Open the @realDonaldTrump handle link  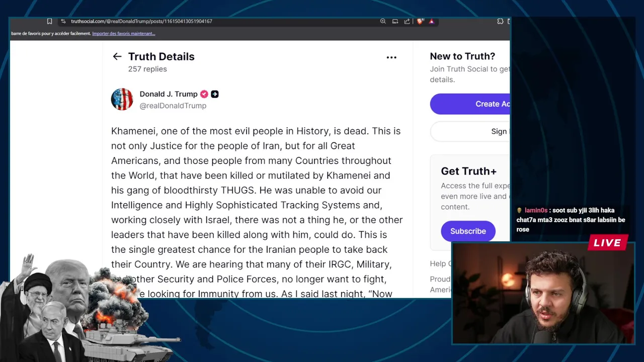tap(173, 106)
